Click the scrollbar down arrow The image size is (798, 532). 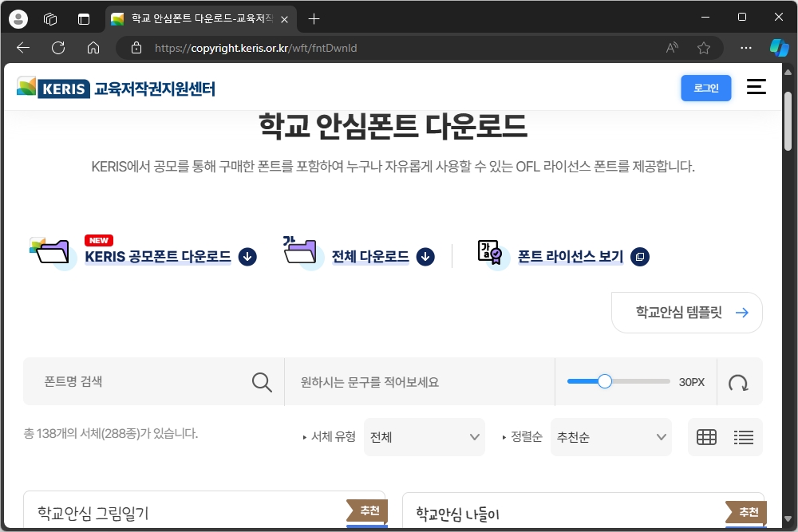click(x=788, y=519)
